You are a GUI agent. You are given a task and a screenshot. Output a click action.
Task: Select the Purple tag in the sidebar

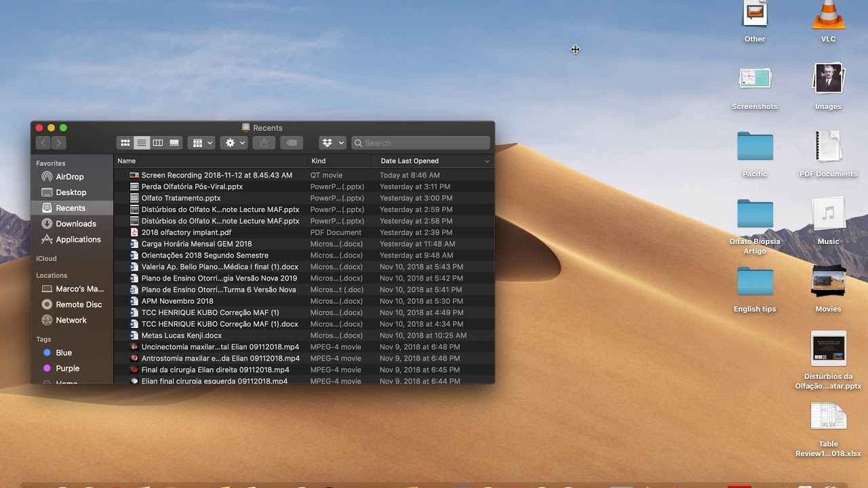[x=68, y=368]
